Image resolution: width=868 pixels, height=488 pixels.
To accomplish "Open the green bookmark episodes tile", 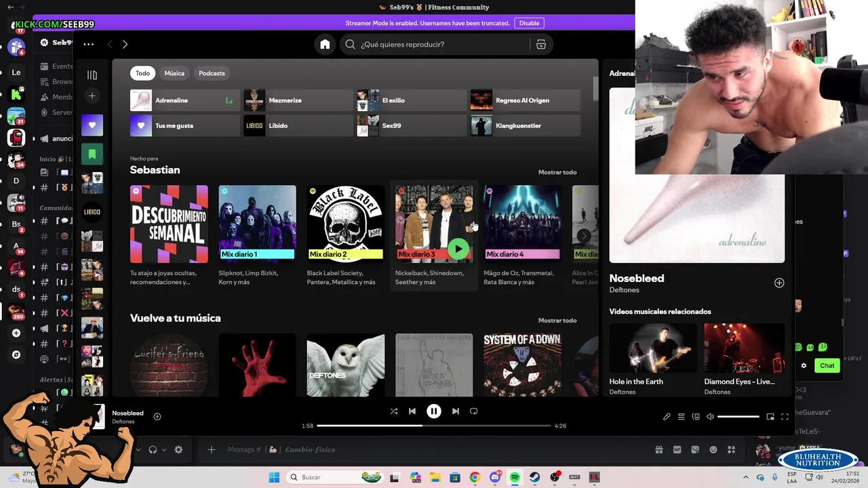I will [92, 154].
